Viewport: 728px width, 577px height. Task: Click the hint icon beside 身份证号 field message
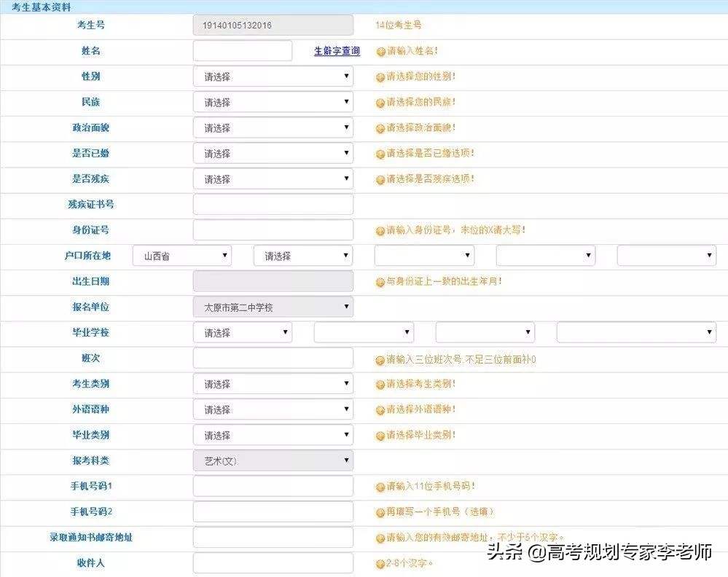pos(379,230)
